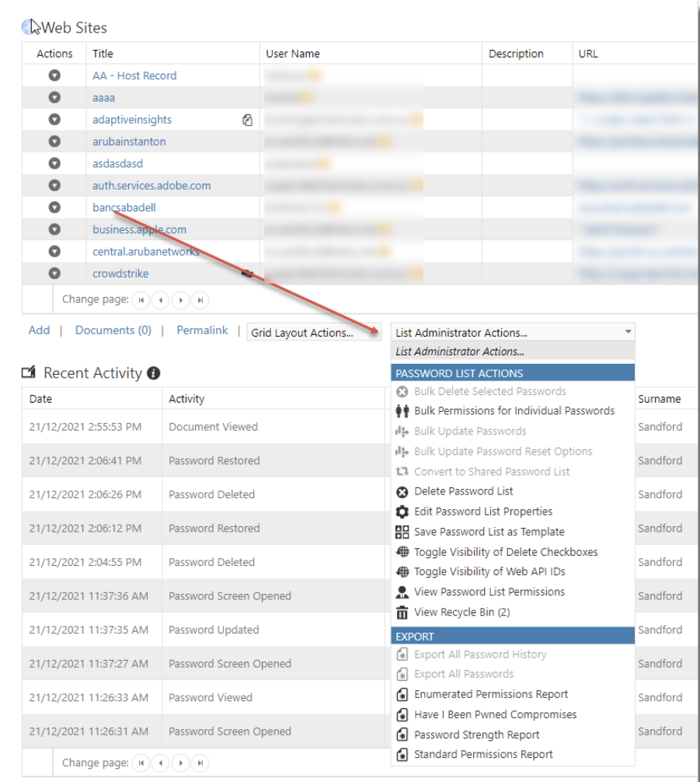700x782 pixels.
Task: Click the Password Strength Report export icon
Action: click(x=401, y=735)
